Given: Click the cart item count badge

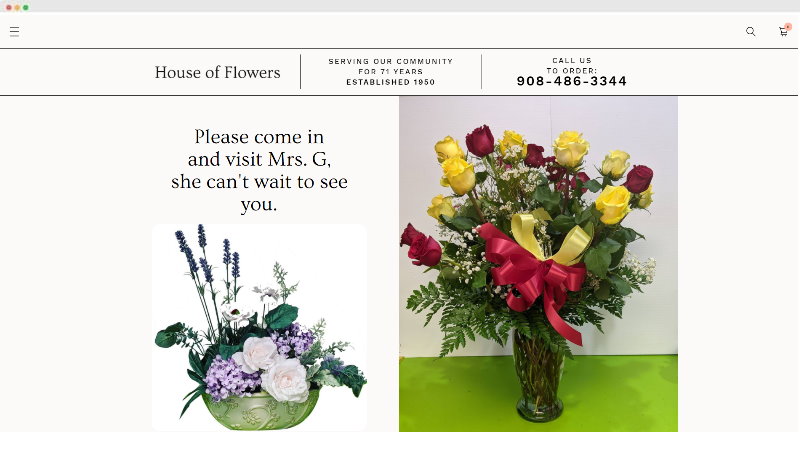Looking at the screenshot, I should tap(788, 27).
